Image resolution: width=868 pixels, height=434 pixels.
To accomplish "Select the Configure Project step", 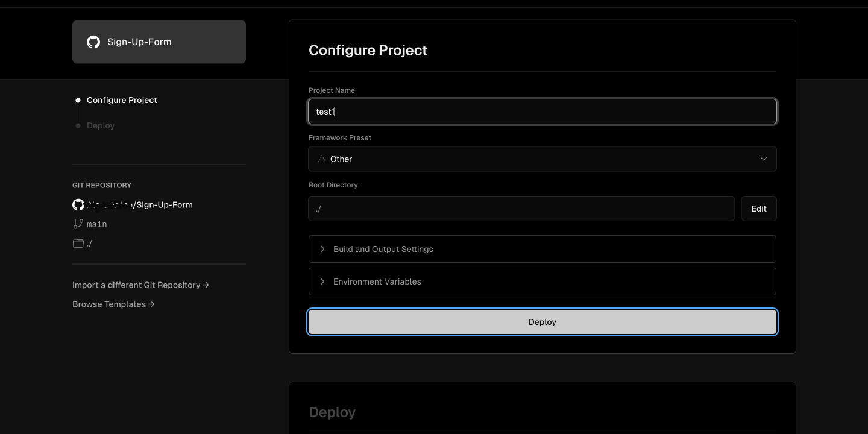I will [122, 100].
